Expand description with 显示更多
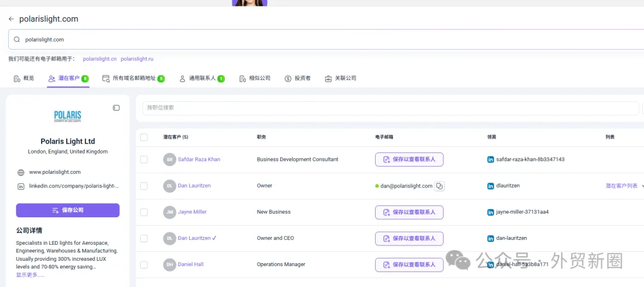Image resolution: width=644 pixels, height=287 pixels. [30, 274]
